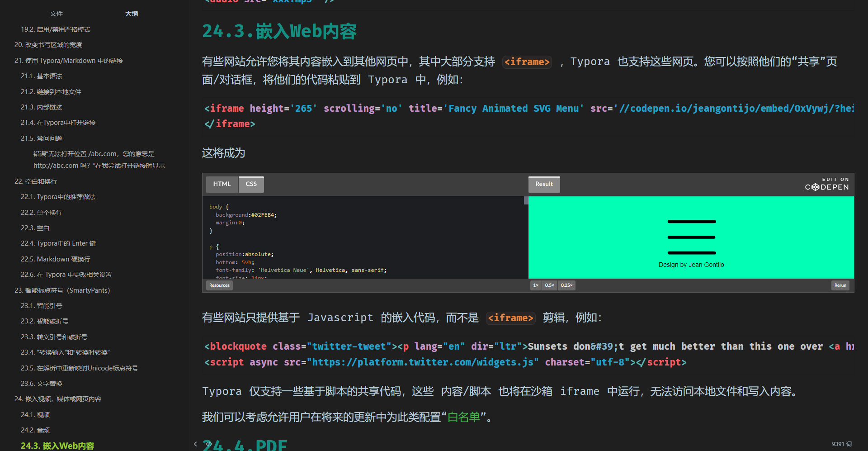Click the paragraph starting with 我们可以考虑允许用户
This screenshot has height=451, width=868.
(x=347, y=417)
